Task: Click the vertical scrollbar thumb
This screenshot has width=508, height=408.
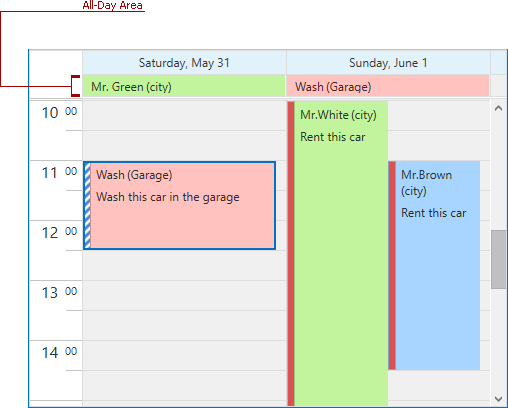Action: pos(499,259)
